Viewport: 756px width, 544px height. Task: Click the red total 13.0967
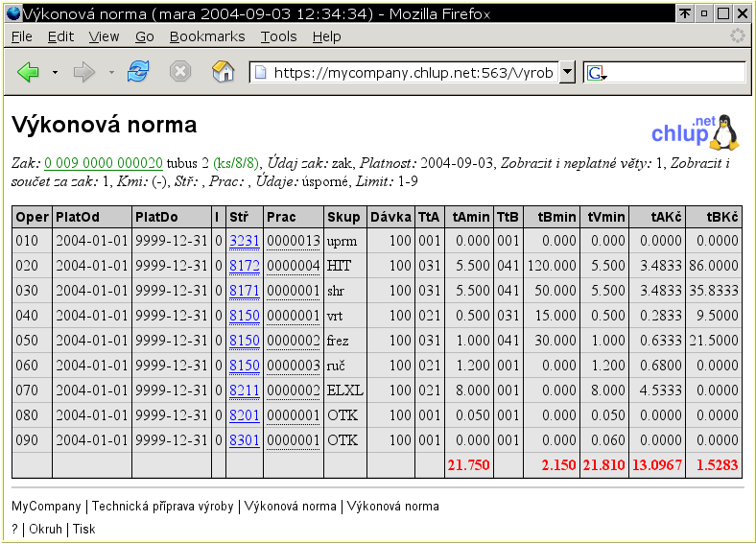[656, 465]
